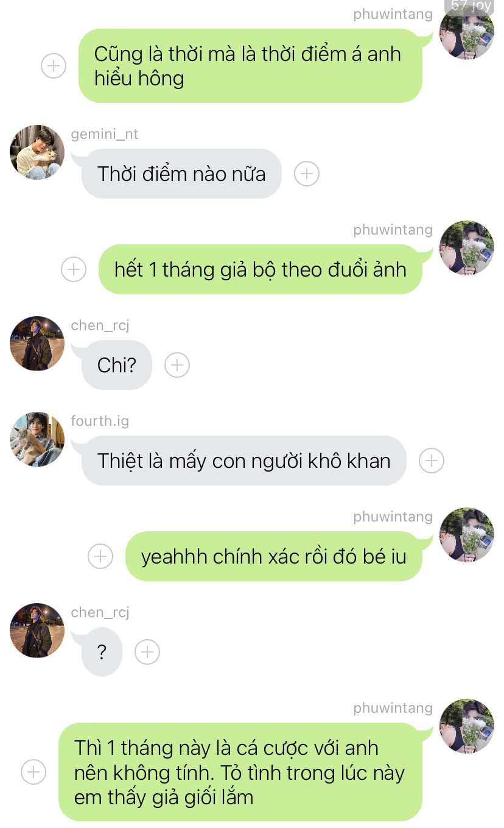This screenshot has width=504, height=828.
Task: Select the "Thời điểm nào nữa" message bubble
Action: 181,174
